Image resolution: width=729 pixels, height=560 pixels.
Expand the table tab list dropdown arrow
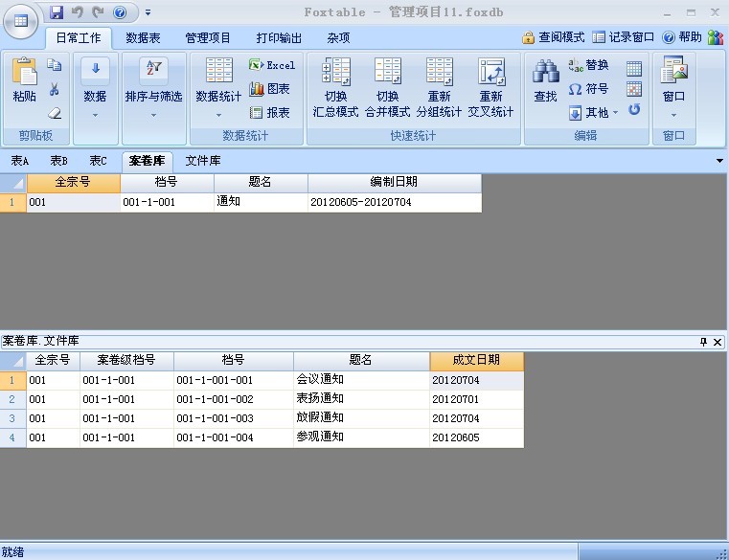(719, 161)
